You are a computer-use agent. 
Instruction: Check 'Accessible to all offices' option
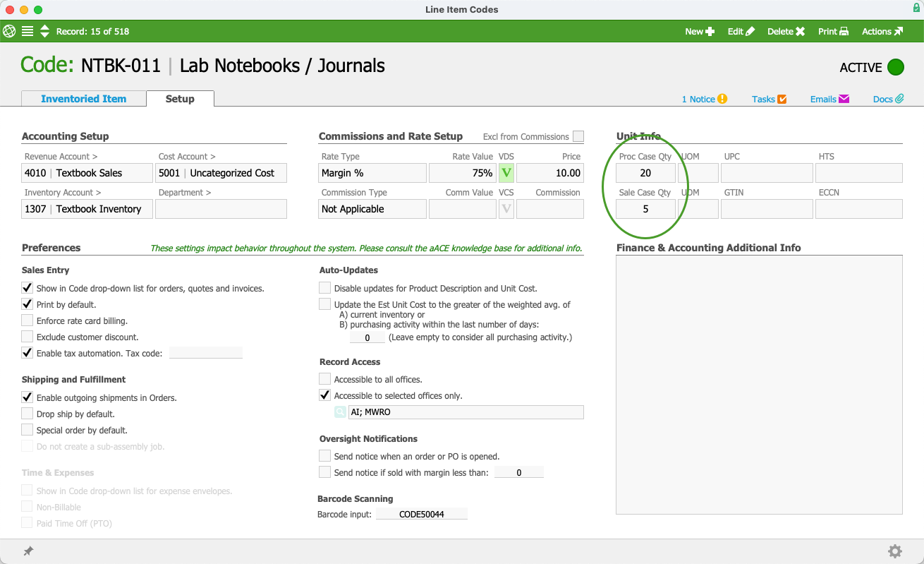pyautogui.click(x=324, y=379)
